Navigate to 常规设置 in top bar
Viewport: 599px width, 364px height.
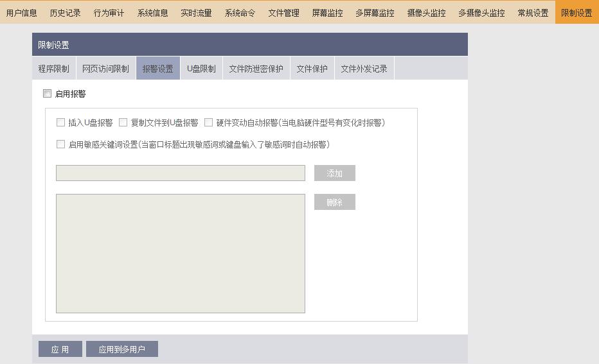(533, 13)
